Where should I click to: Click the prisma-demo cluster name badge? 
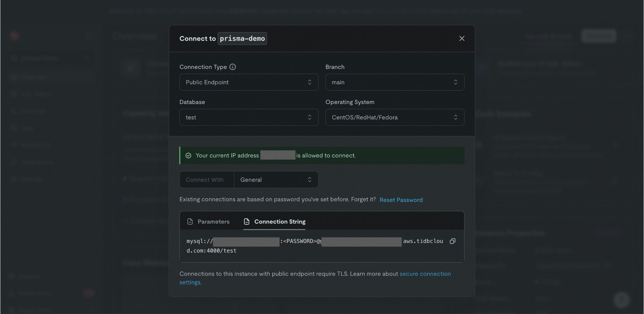click(x=242, y=38)
